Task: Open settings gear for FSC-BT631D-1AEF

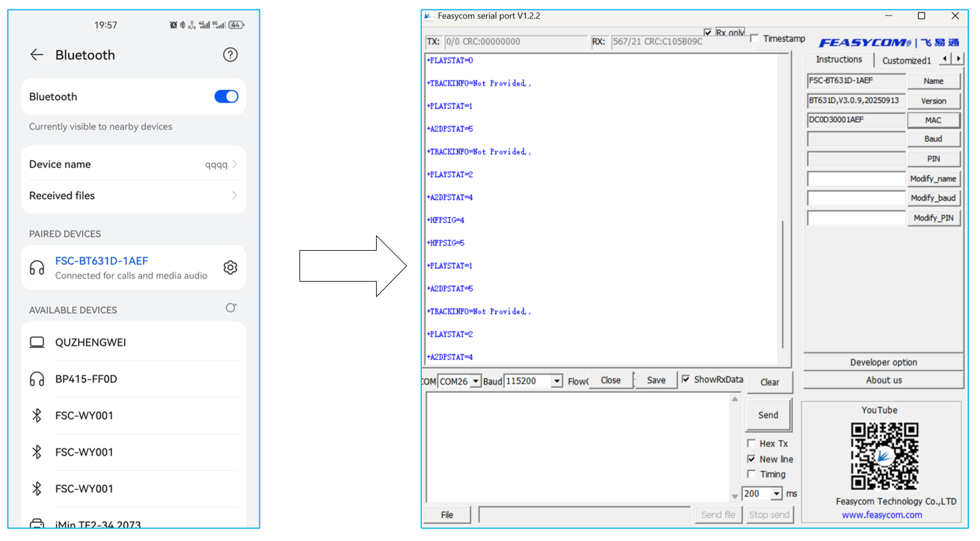Action: [230, 267]
